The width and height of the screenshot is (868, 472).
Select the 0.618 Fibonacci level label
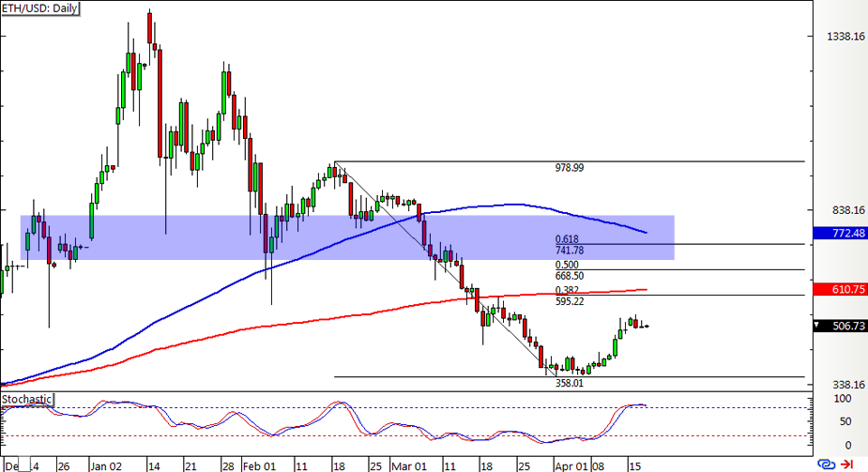point(566,239)
